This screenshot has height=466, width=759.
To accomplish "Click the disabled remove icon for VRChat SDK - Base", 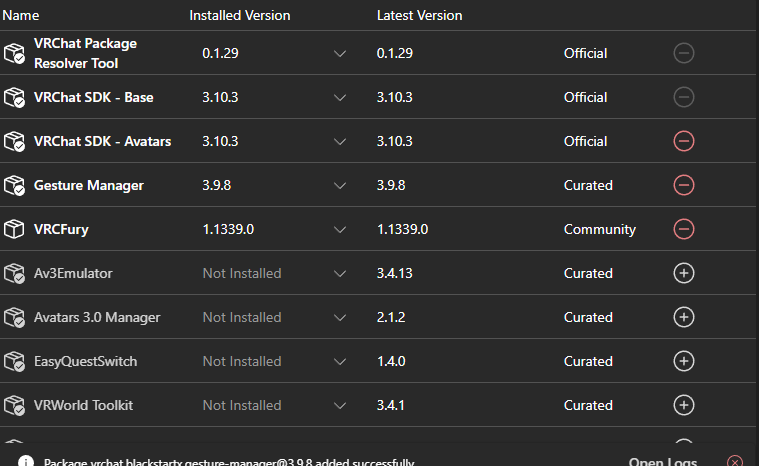I will tap(683, 97).
